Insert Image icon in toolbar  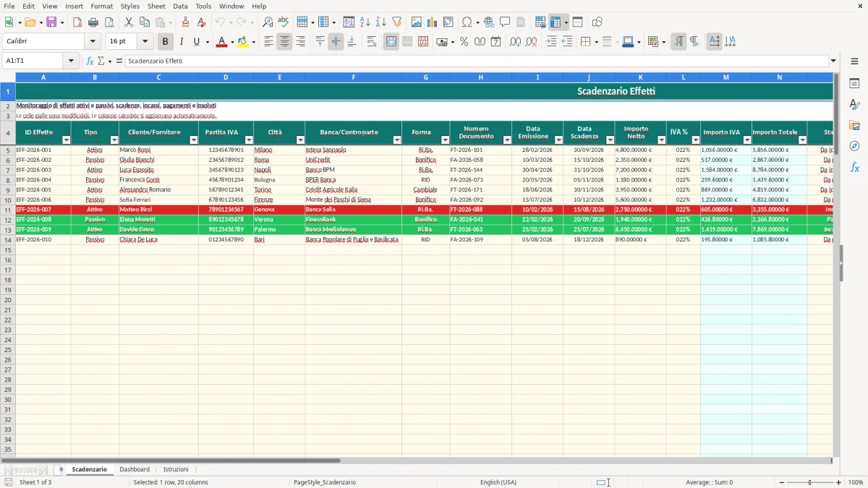coord(417,22)
